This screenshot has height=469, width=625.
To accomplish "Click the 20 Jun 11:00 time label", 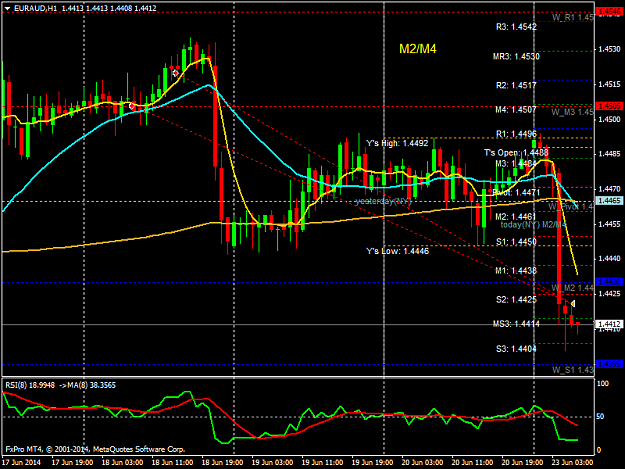I will (472, 463).
